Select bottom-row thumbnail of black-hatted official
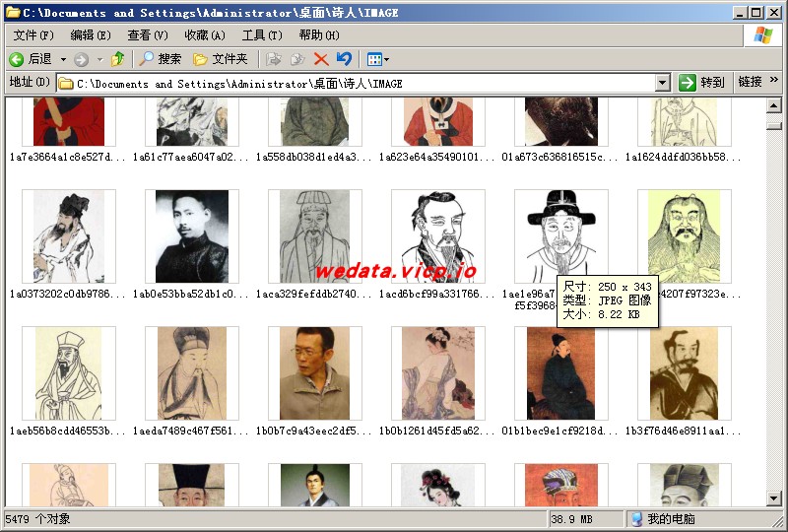 pyautogui.click(x=192, y=485)
